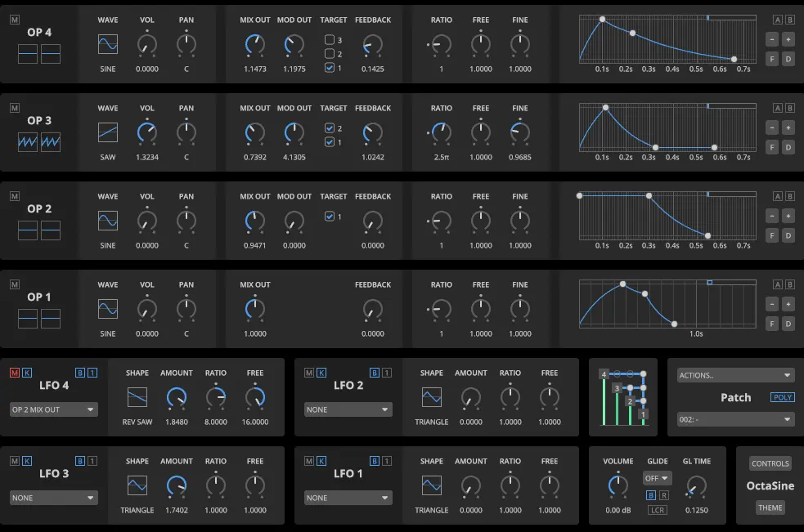Mute operator 4 with its M button
804x532 pixels.
point(15,20)
